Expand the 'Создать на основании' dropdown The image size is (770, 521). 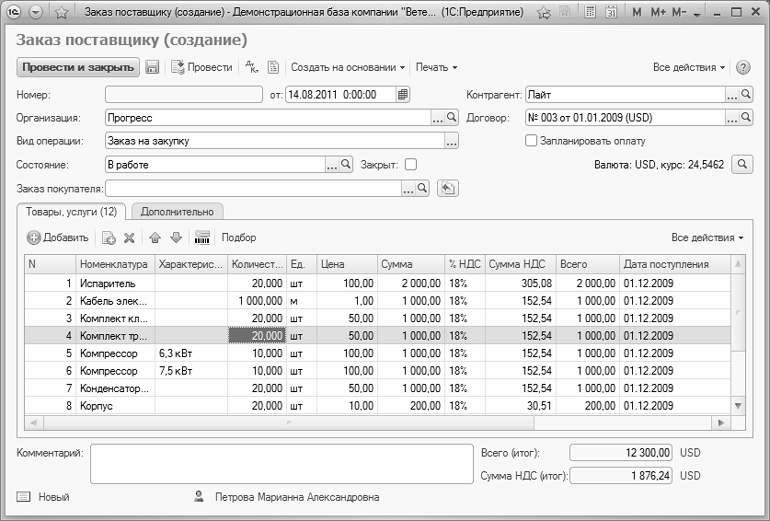347,67
